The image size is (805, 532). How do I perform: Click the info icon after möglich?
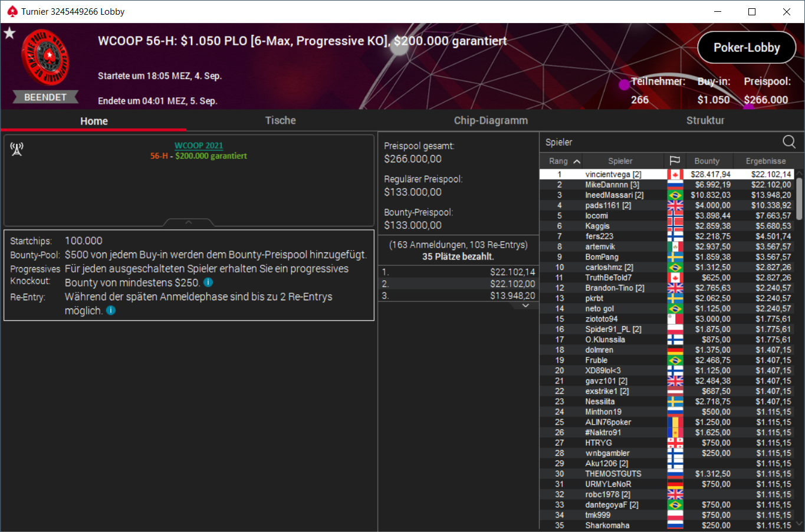[111, 310]
